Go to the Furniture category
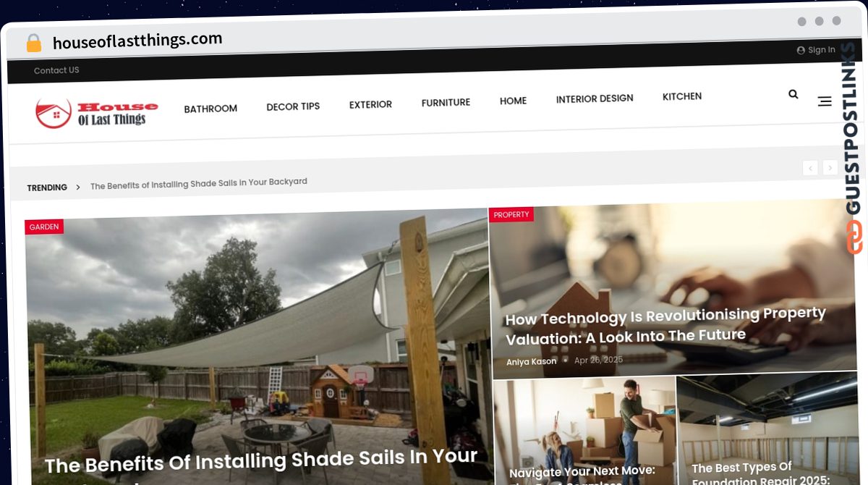The height and width of the screenshot is (485, 868). coord(446,103)
